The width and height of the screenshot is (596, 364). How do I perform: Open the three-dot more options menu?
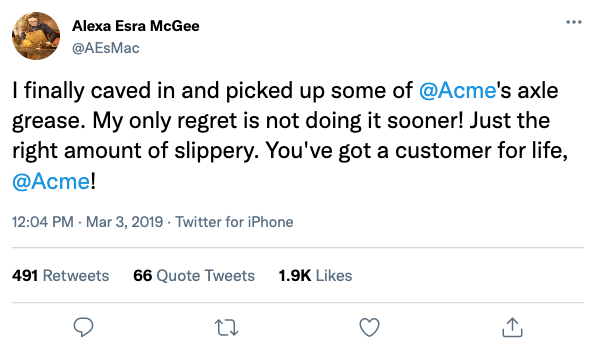[574, 22]
